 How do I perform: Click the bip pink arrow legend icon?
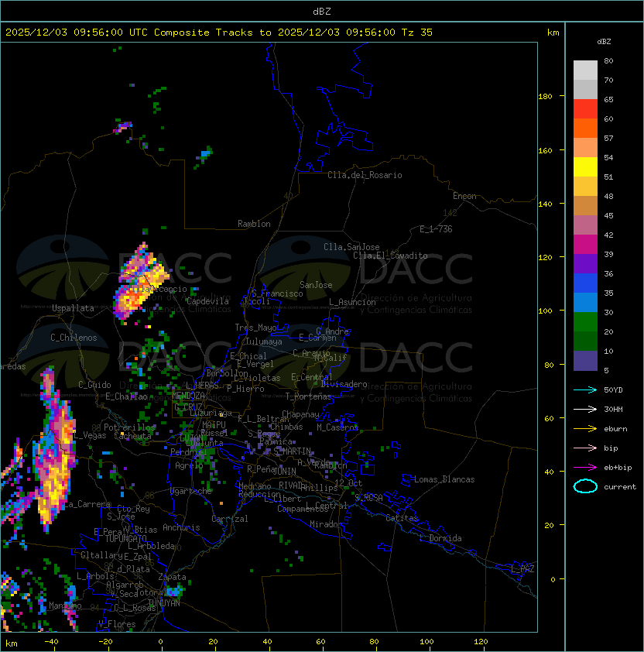tap(585, 448)
